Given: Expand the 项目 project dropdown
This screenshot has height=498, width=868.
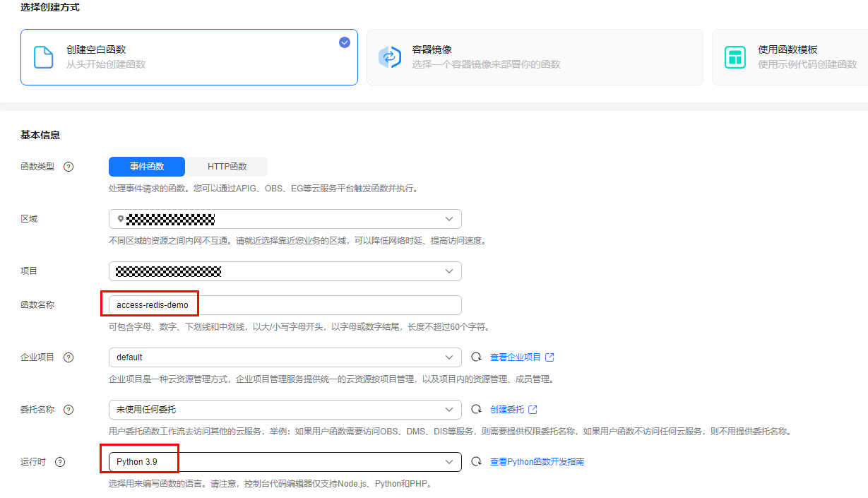Looking at the screenshot, I should click(x=285, y=271).
